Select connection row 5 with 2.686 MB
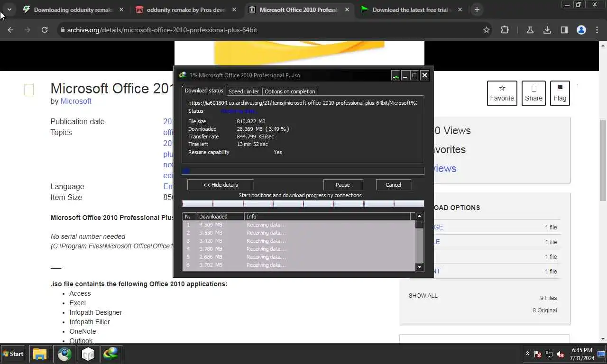The width and height of the screenshot is (607, 364). [x=299, y=257]
